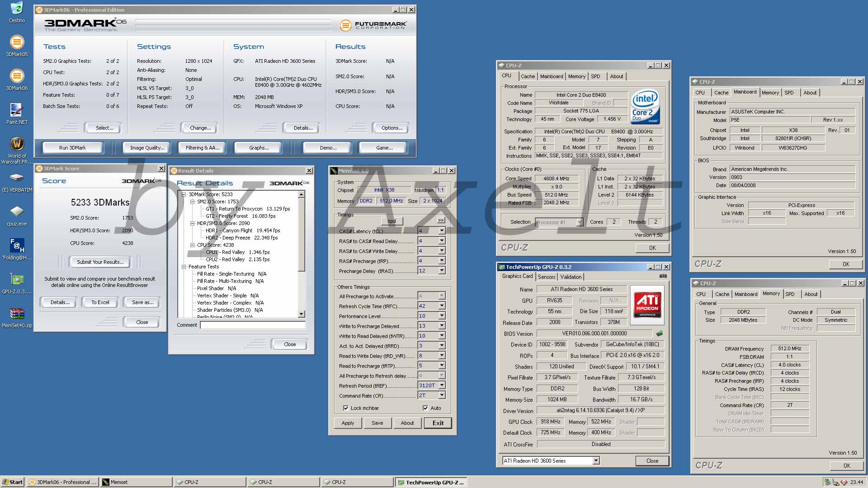This screenshot has width=868, height=488.
Task: Click the ATI Radeon logo in GPU-Z
Action: click(x=647, y=304)
